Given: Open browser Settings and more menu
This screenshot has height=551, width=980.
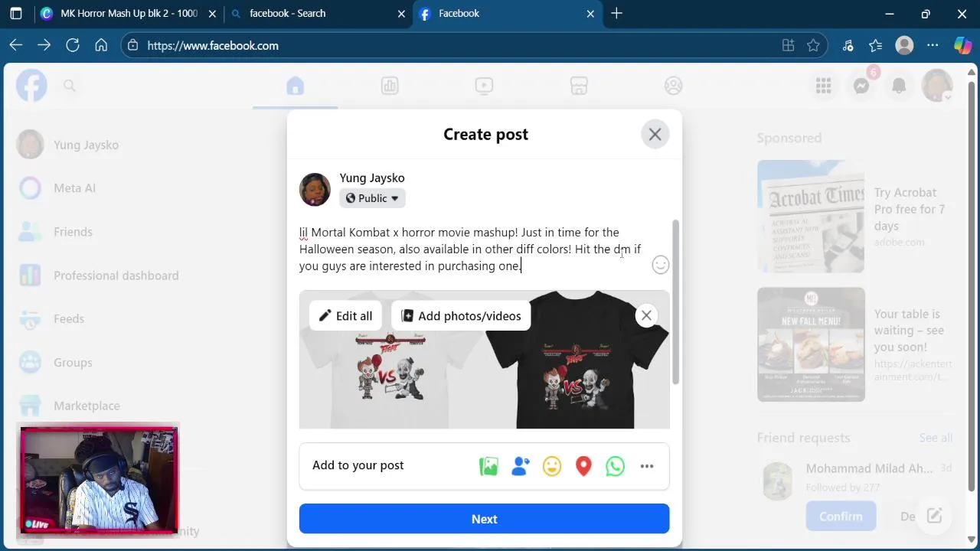Looking at the screenshot, I should tap(933, 46).
